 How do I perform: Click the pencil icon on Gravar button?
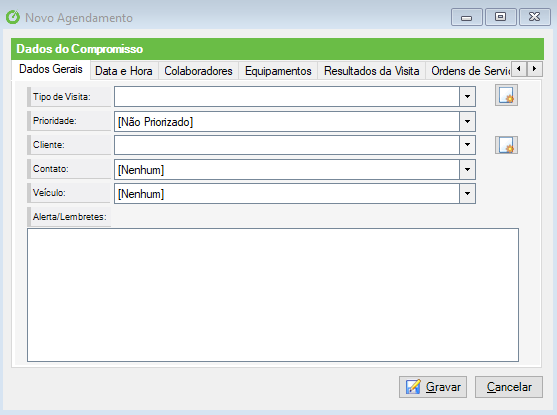pyautogui.click(x=413, y=387)
